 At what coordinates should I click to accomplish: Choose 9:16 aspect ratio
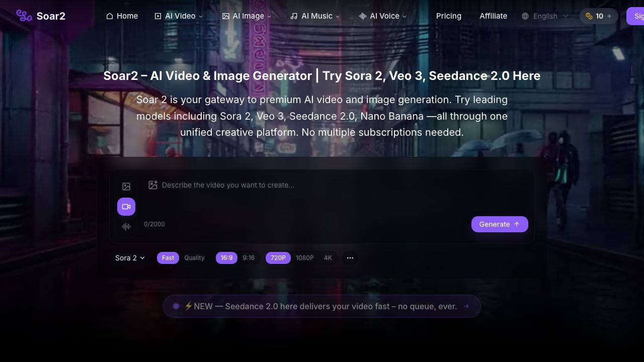pos(249,258)
